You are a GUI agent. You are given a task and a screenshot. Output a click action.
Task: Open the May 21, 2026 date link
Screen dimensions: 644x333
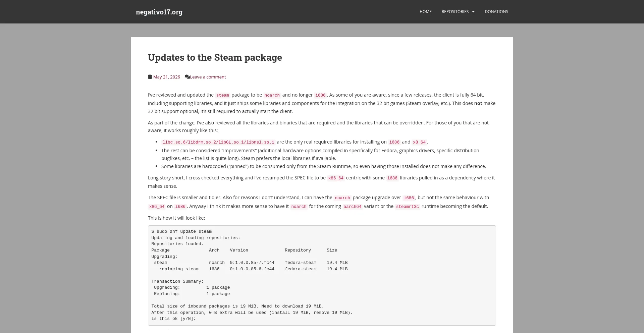167,77
